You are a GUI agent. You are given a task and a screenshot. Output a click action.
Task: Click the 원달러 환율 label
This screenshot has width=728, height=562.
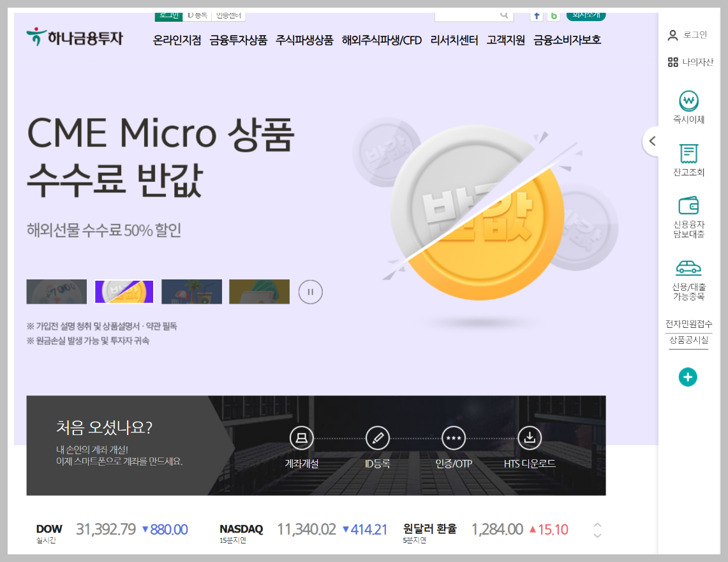(430, 529)
